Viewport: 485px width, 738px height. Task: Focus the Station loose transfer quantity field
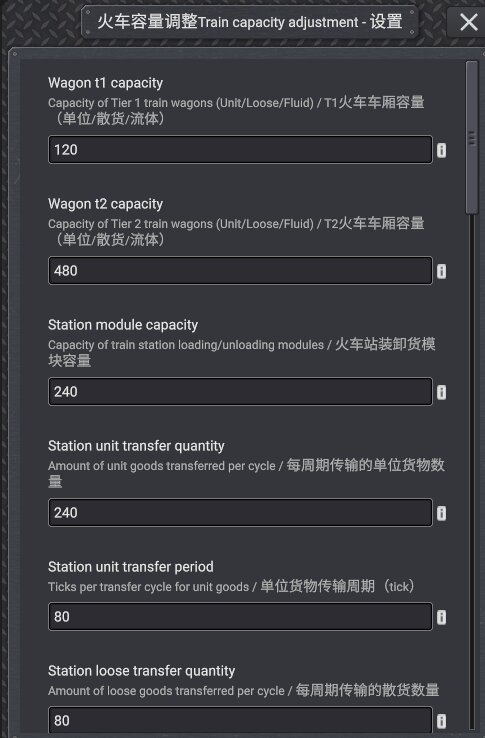coord(240,720)
